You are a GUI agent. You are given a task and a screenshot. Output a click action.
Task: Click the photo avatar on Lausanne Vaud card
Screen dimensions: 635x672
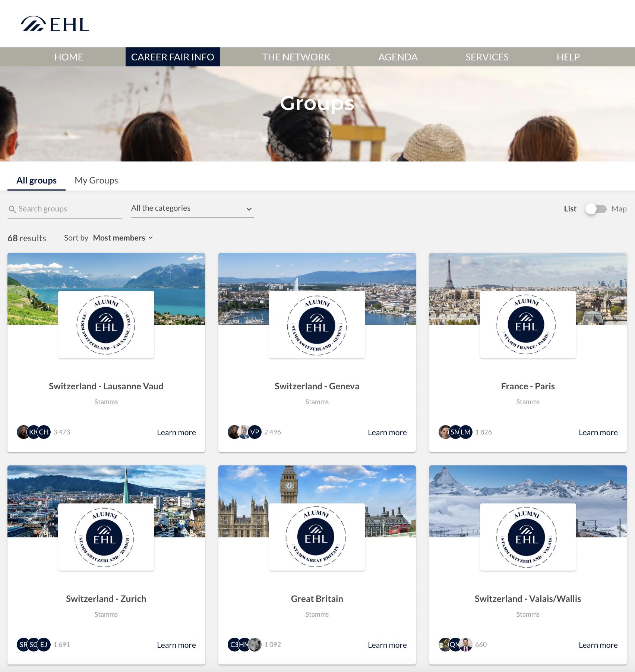point(23,432)
